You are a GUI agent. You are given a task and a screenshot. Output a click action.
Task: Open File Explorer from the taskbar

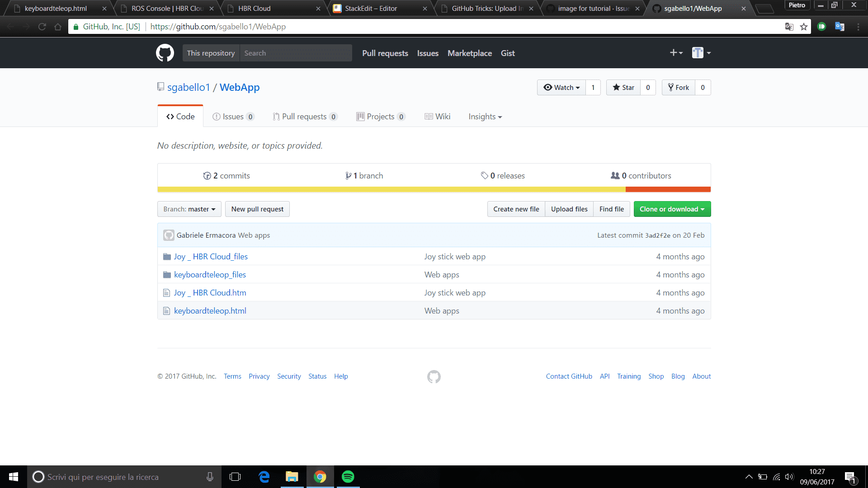[x=292, y=477]
